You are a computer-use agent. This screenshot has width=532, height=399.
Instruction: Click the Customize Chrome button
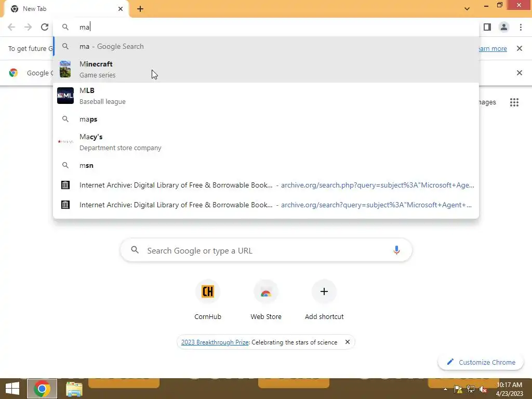[x=481, y=362]
